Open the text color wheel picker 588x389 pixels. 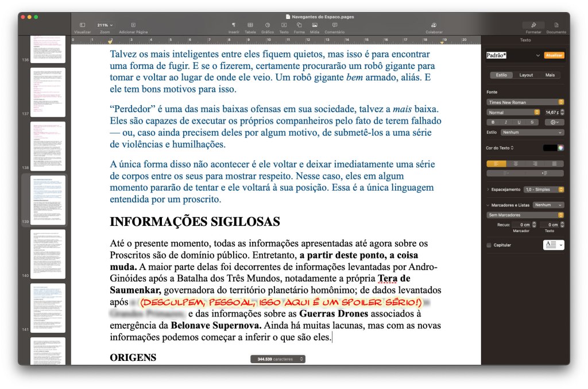[561, 148]
